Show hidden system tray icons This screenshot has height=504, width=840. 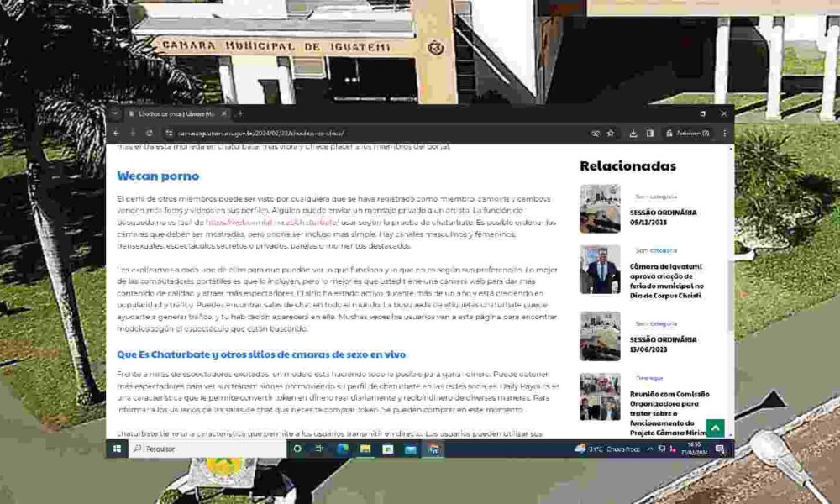[x=650, y=449]
